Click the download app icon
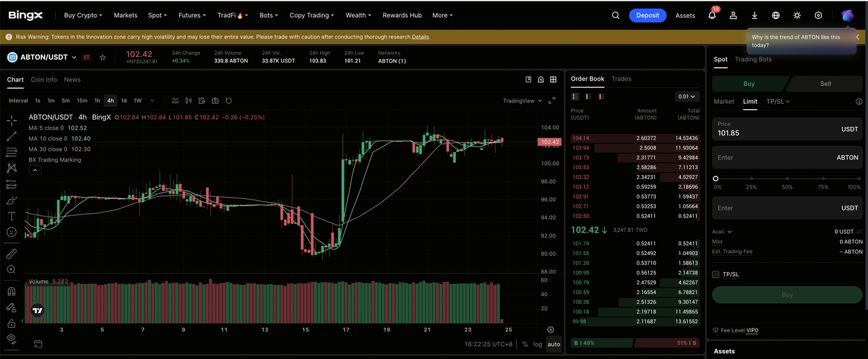The height and width of the screenshot is (359, 868). [755, 15]
